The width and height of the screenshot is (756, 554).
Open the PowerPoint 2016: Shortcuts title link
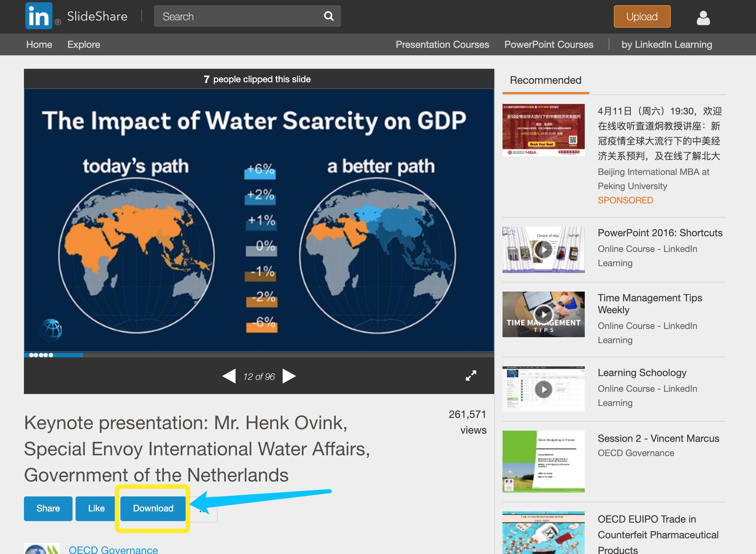[x=660, y=233]
